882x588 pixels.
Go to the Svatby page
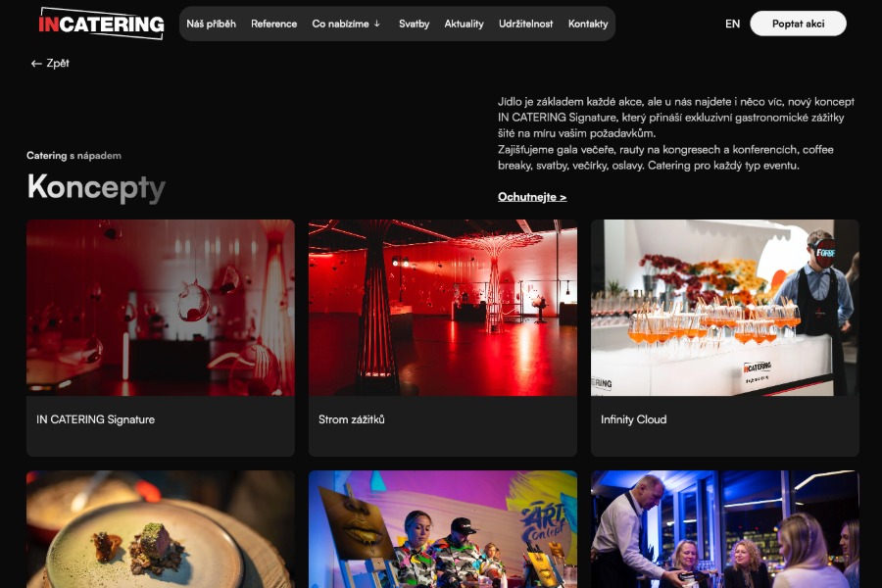pyautogui.click(x=414, y=24)
